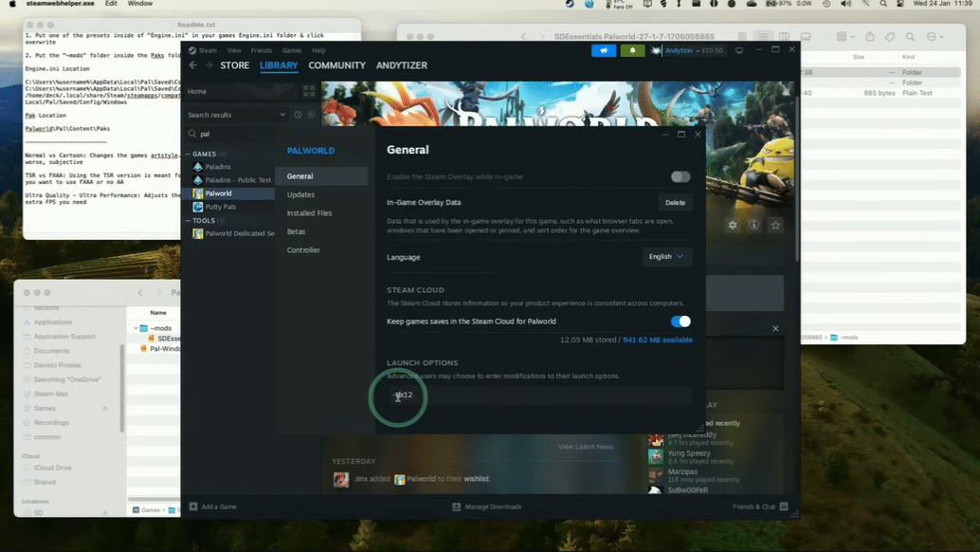Click the favorite star icon
This screenshot has width=980, height=552.
tap(775, 225)
